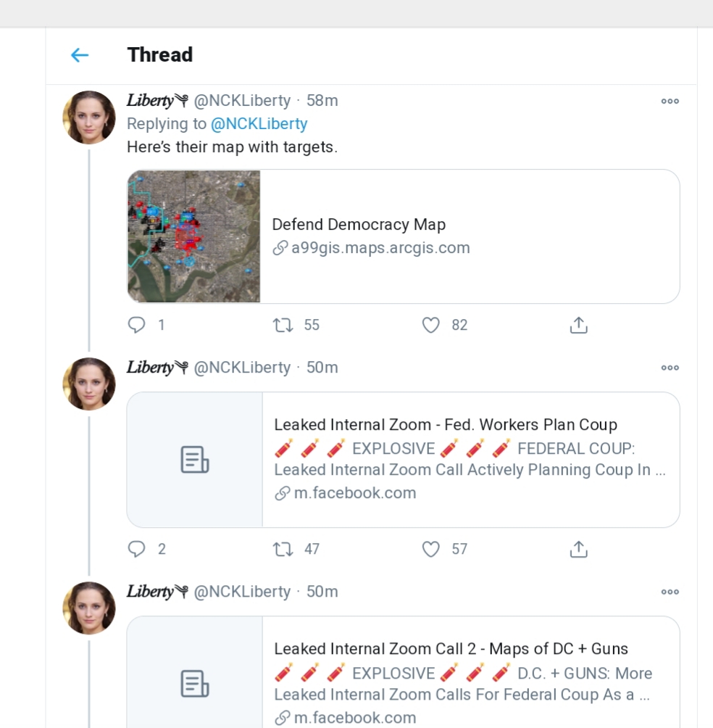Click the @NCKLiberty reply mention link
713x728 pixels.
pos(259,124)
